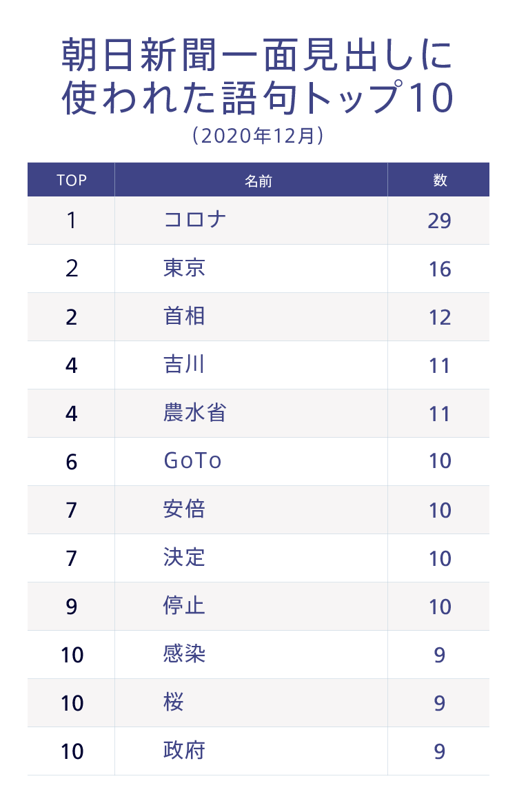Click the 停止 name cell
517x812 pixels.
click(184, 606)
